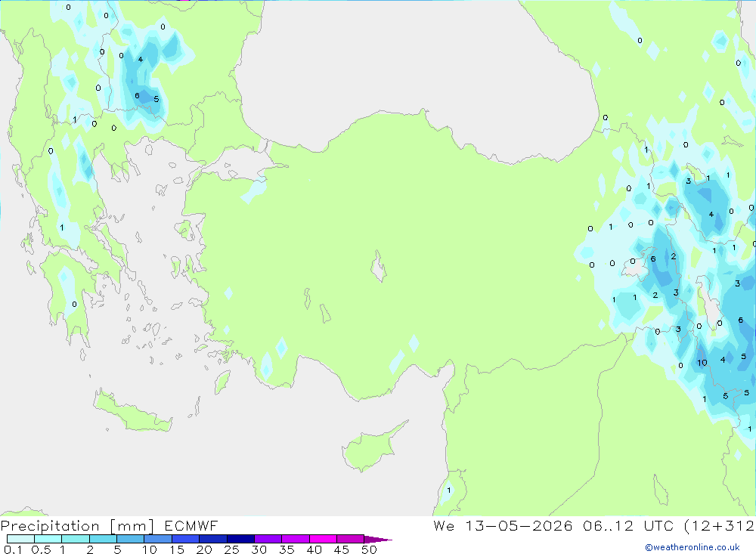Select the 5–10 mm blue legend swatch
The image size is (756, 554).
pyautogui.click(x=130, y=539)
